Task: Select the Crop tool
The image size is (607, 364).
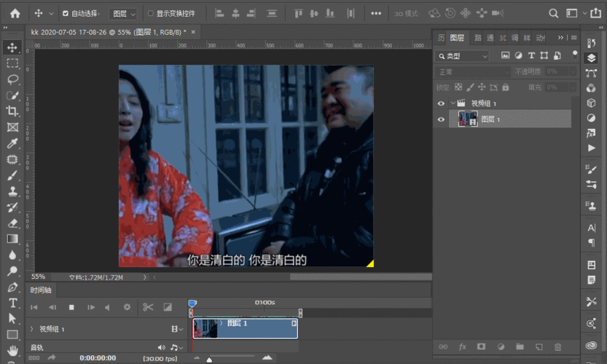Action: click(x=12, y=111)
